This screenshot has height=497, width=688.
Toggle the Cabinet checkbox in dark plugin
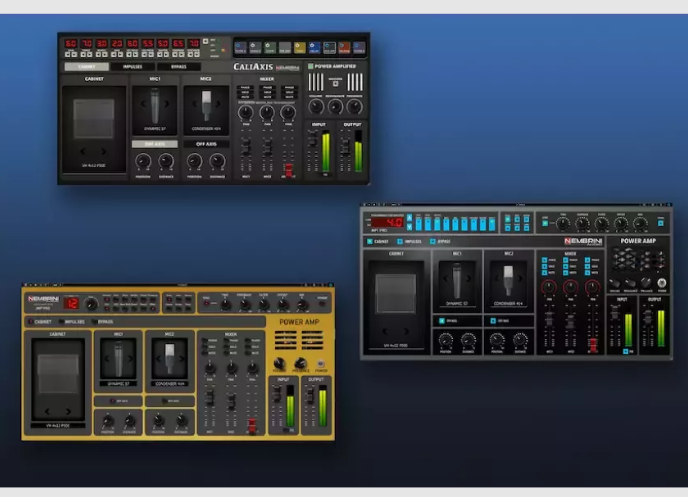pos(369,241)
